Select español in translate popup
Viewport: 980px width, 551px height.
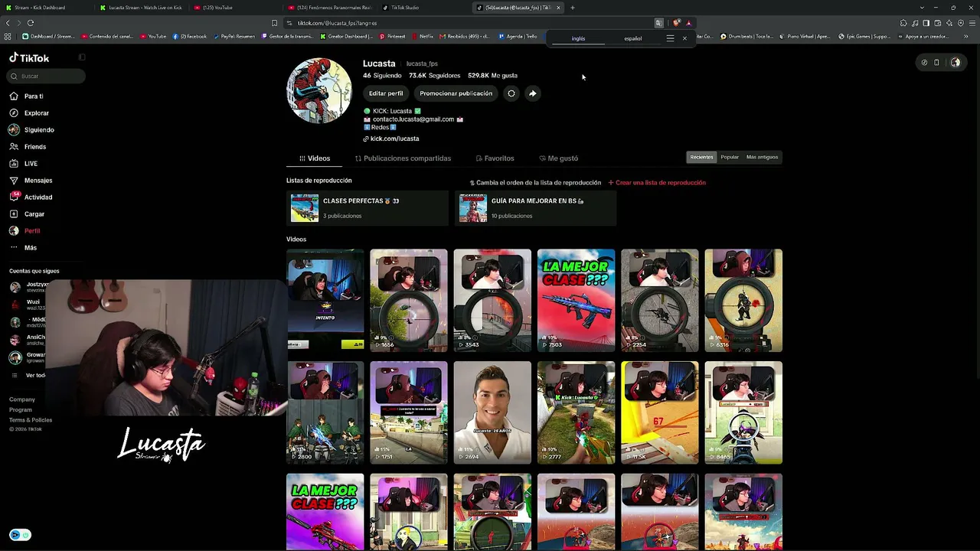click(633, 38)
